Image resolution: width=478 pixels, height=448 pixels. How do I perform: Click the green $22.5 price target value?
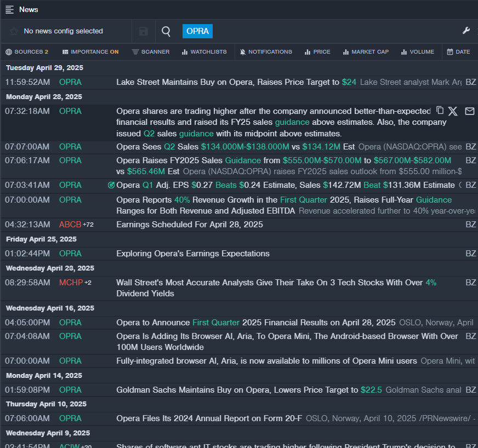(371, 390)
